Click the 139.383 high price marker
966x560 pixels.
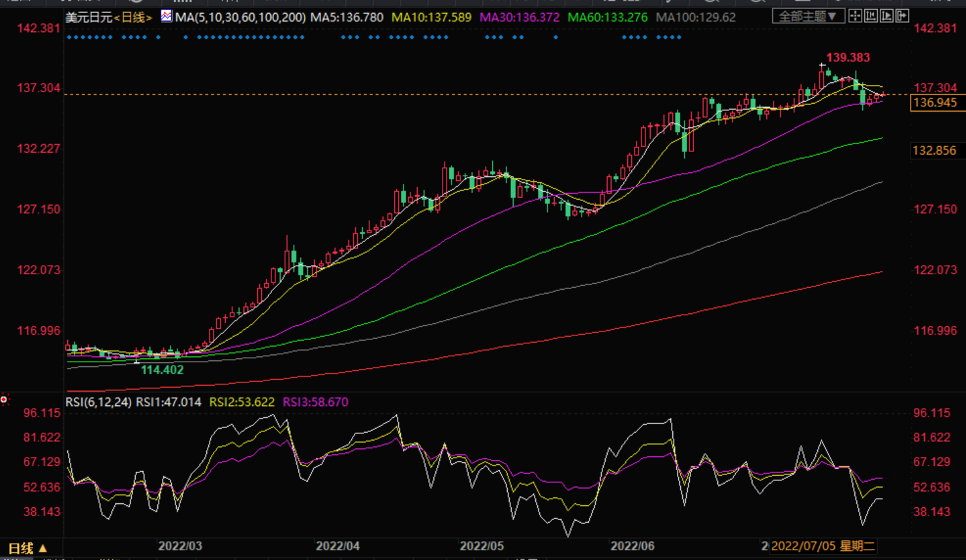coord(848,57)
